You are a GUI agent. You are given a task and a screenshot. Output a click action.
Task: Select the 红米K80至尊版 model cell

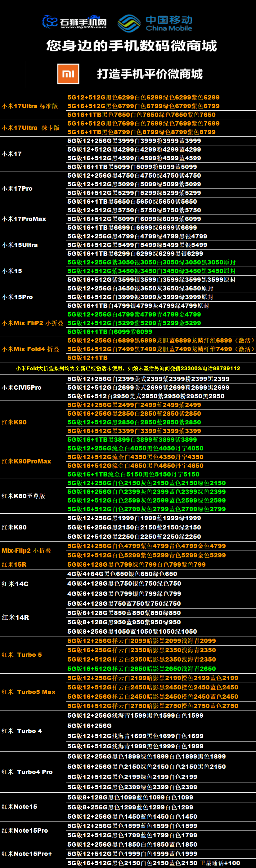(23, 496)
